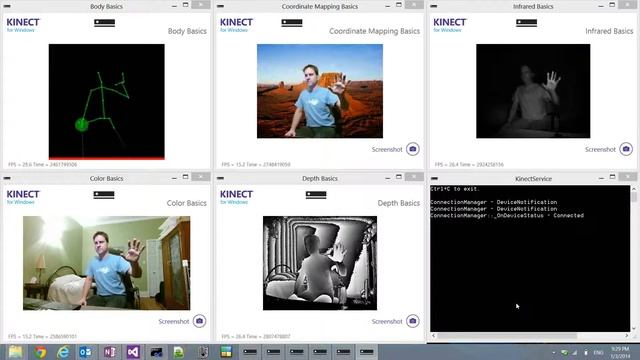
Task: Take a screenshot in the Infrared Basics window
Action: pyautogui.click(x=626, y=149)
